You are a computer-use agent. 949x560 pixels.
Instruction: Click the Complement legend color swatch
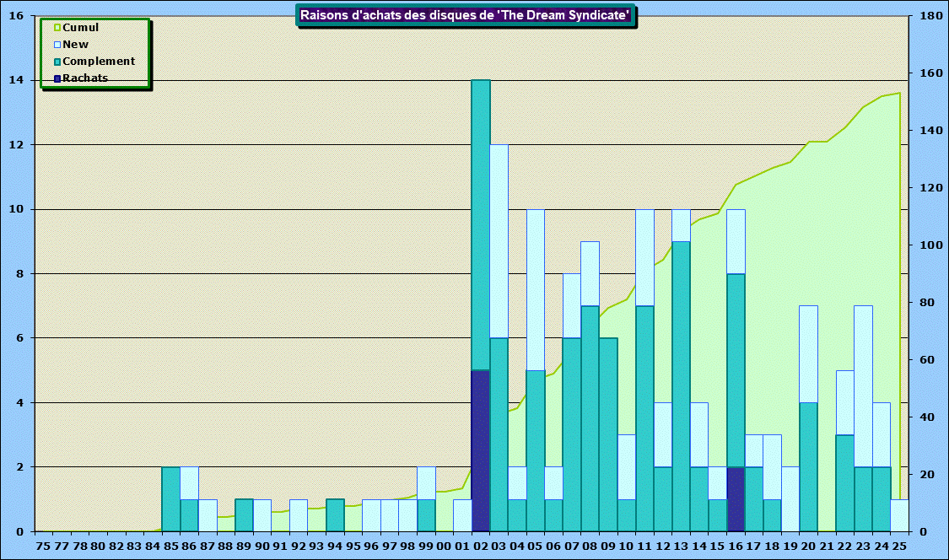(x=57, y=62)
